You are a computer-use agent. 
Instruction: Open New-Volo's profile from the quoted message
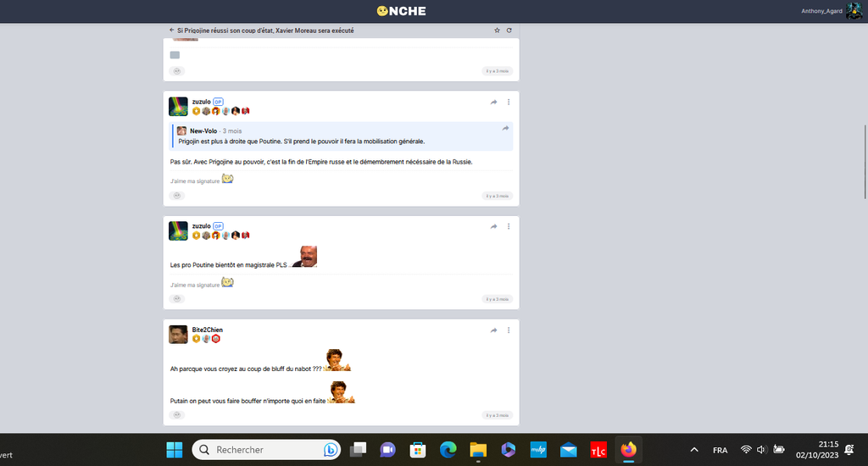click(x=203, y=131)
